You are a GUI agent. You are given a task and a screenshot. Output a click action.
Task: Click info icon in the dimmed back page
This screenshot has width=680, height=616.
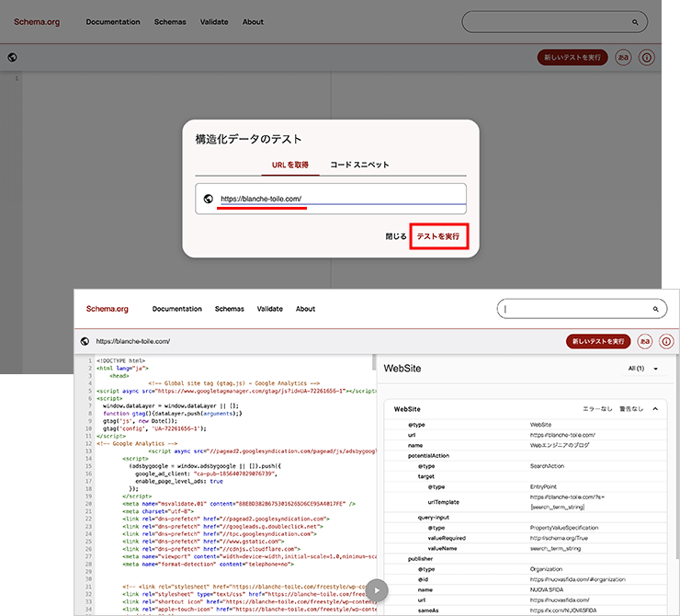click(x=647, y=57)
